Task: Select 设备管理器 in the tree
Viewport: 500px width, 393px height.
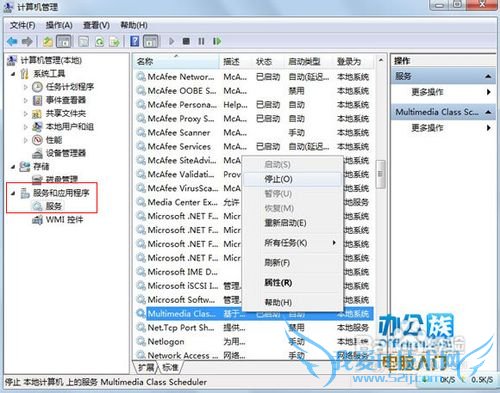Action: click(66, 153)
